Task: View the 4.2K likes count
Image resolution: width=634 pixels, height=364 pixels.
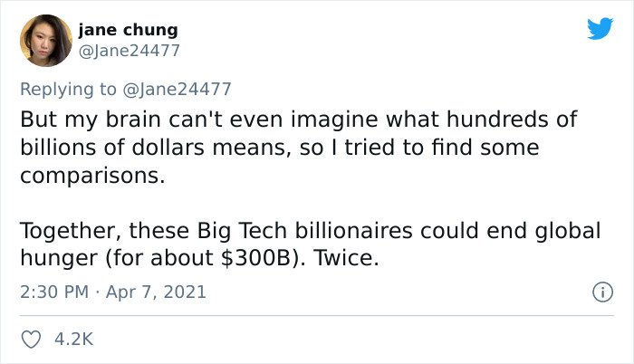Action: [x=73, y=340]
